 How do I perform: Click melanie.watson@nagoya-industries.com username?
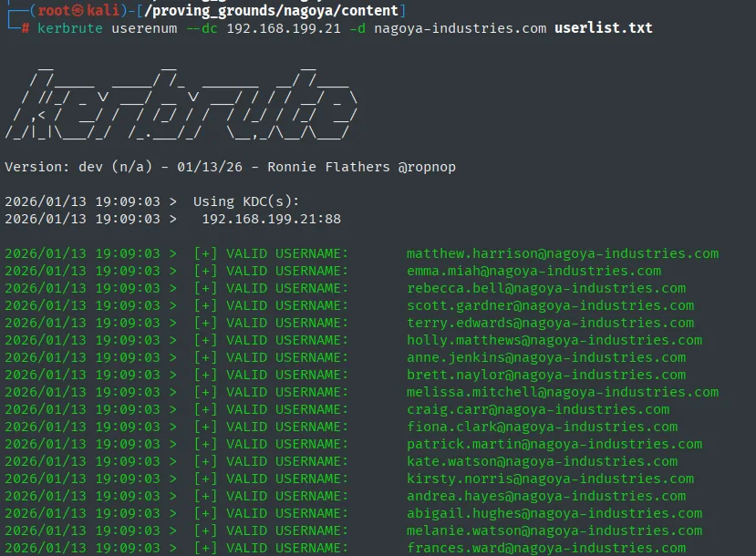[554, 531]
